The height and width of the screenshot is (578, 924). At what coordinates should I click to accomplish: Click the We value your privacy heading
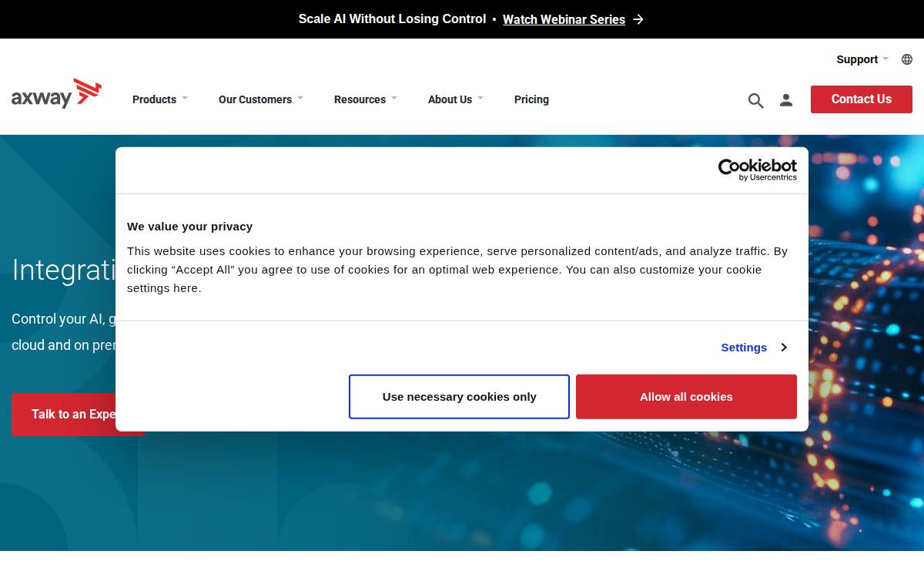point(190,227)
